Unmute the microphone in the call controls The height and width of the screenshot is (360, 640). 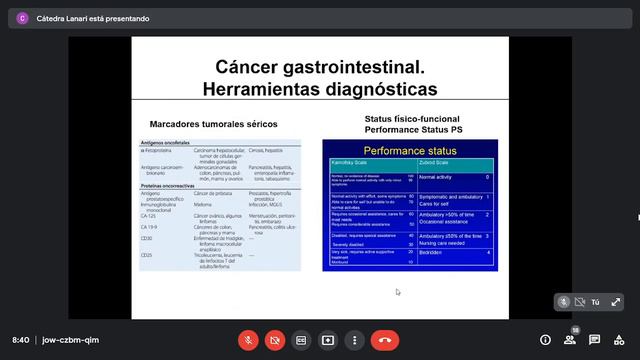click(248, 340)
